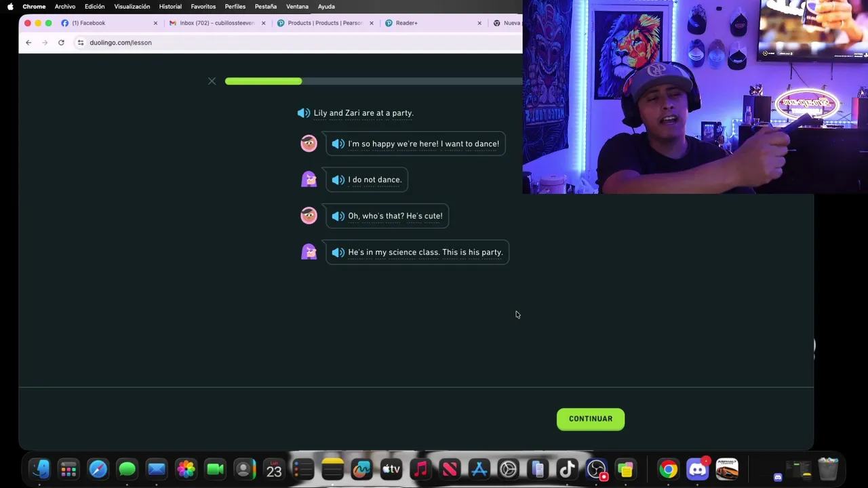Open the Trash in the dock
The width and height of the screenshot is (868, 488).
(828, 469)
